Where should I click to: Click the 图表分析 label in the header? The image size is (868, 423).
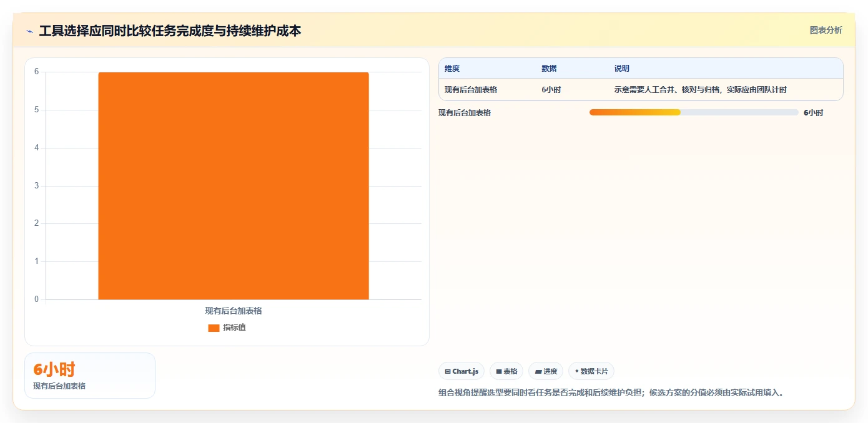[x=826, y=30]
